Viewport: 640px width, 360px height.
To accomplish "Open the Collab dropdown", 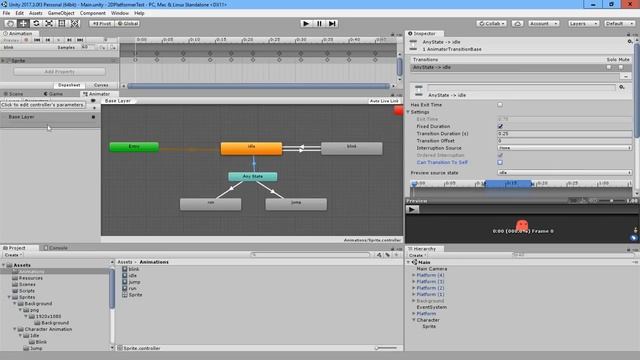I will (x=491, y=24).
